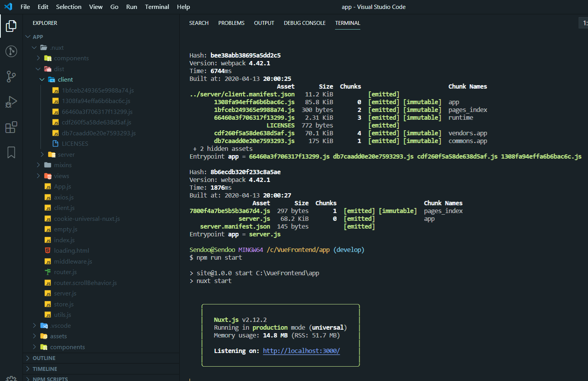The height and width of the screenshot is (381, 588).
Task: Open the http://localhost:3000/ link
Action: 301,351
